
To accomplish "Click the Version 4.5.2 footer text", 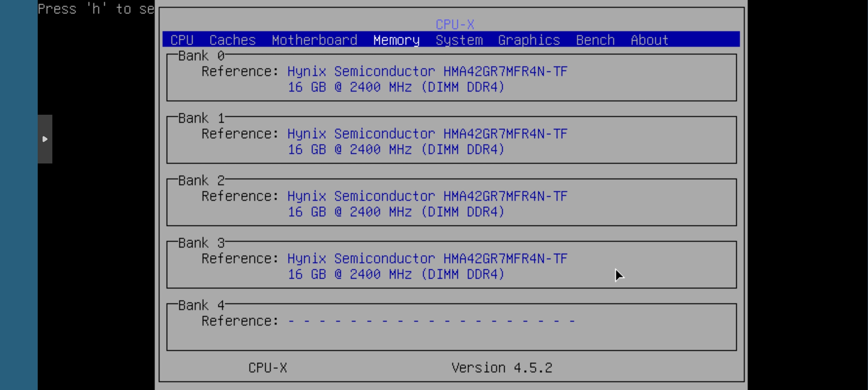I will tap(501, 368).
